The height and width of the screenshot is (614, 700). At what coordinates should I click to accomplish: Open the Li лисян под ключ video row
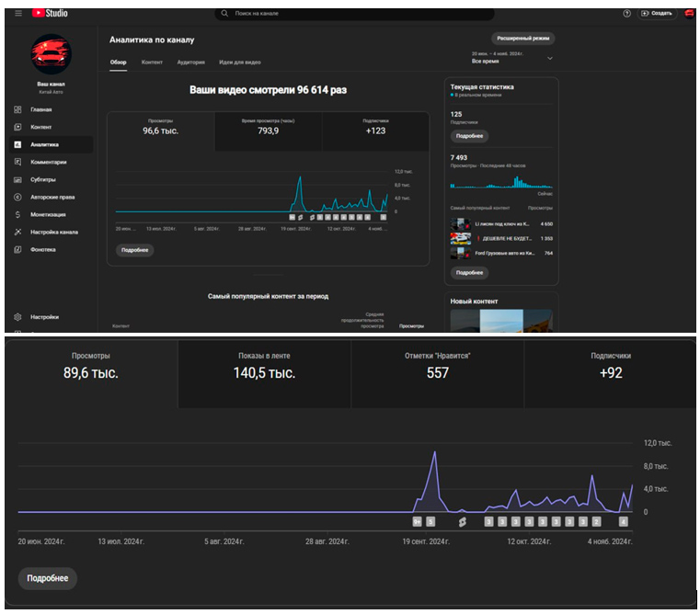pyautogui.click(x=501, y=224)
